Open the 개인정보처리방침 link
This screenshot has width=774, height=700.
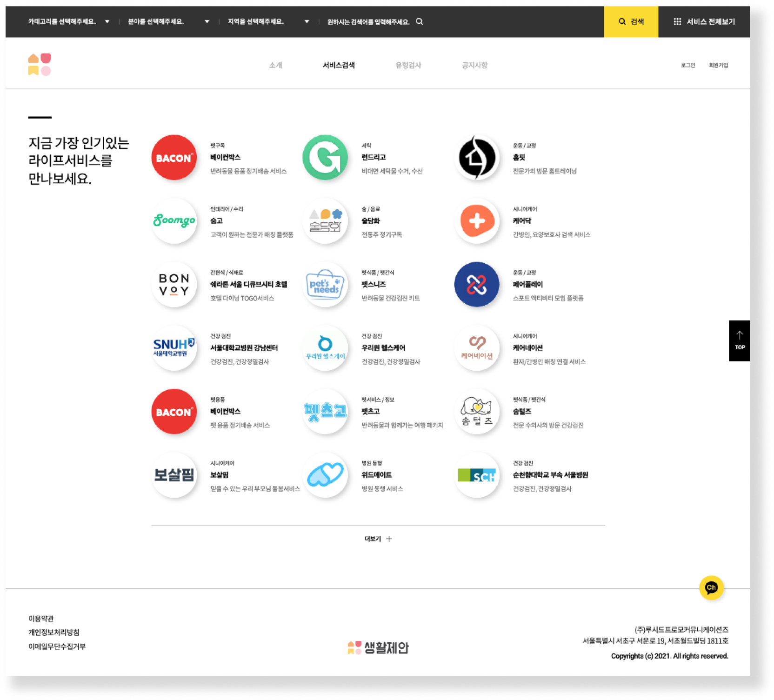coord(53,632)
